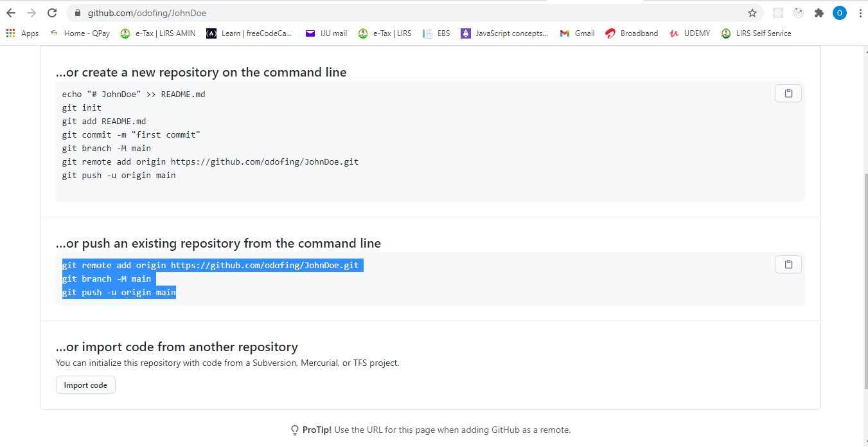Copy the new repository setup commands

788,93
